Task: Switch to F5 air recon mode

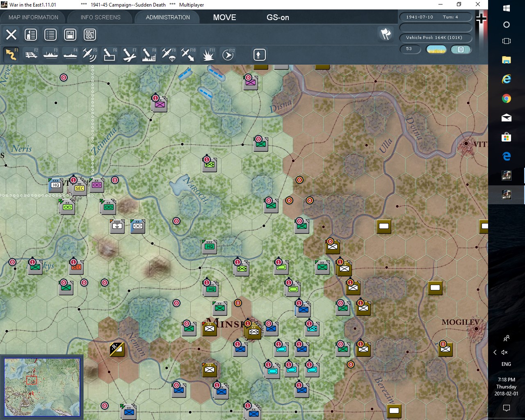Action: 90,55
